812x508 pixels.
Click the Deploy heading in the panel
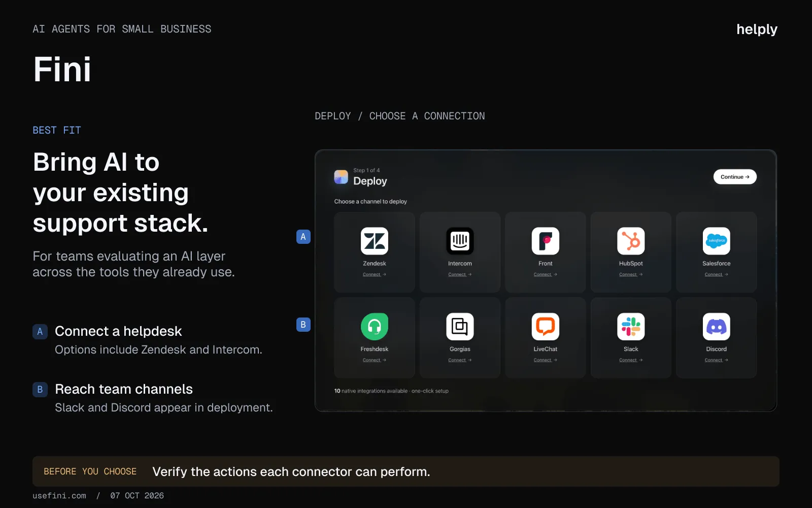tap(370, 181)
